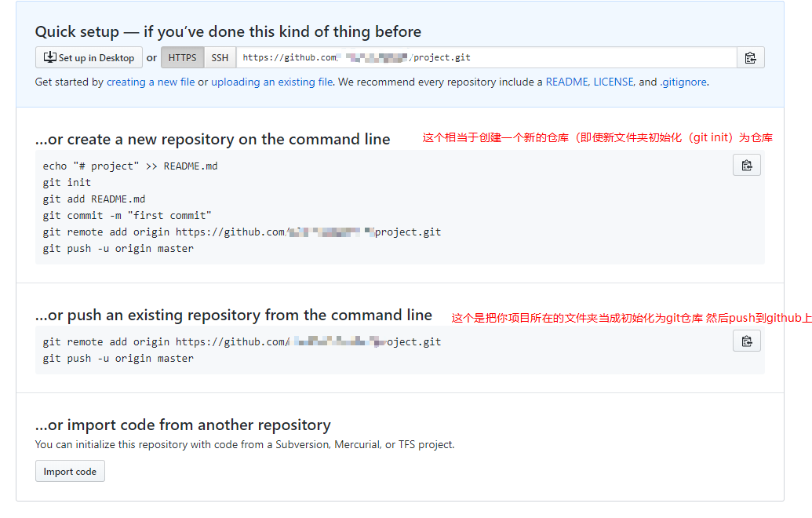Click the echo project README.md command line
Screen dimensions: 812x518
coord(130,166)
